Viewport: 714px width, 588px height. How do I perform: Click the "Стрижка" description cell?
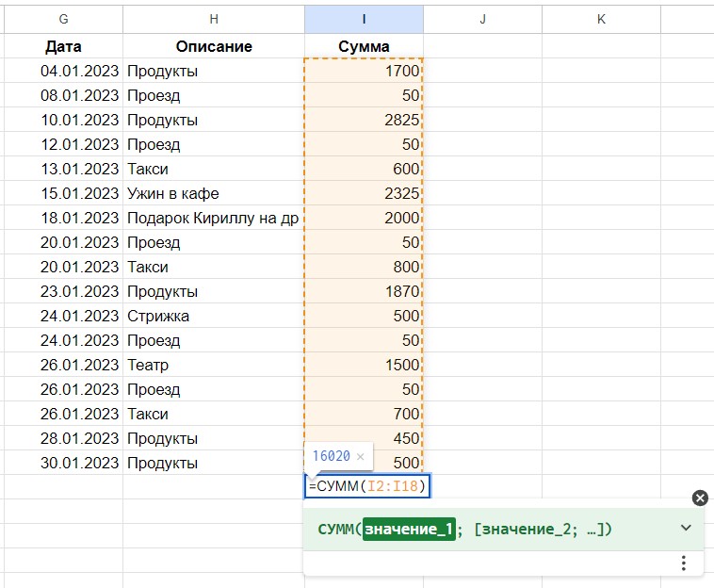pyautogui.click(x=214, y=316)
